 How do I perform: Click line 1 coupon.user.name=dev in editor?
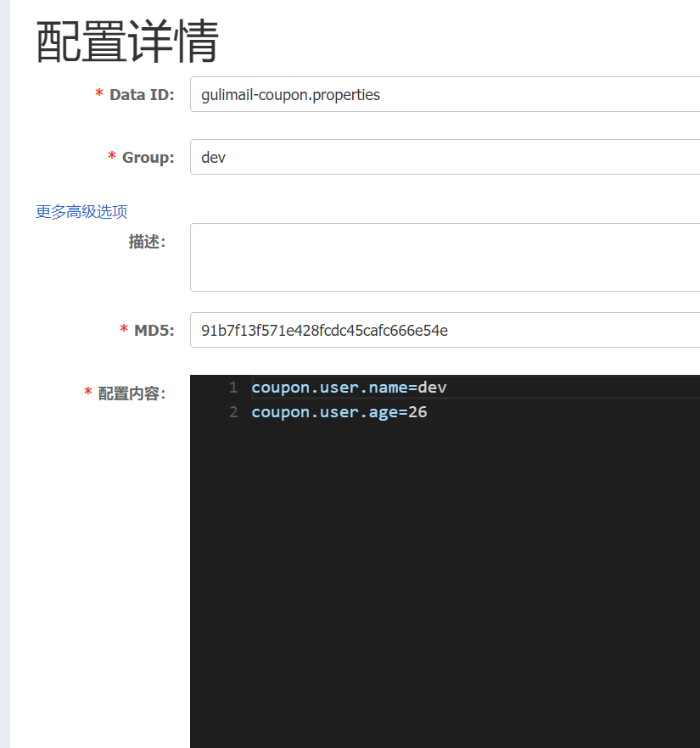coord(349,388)
